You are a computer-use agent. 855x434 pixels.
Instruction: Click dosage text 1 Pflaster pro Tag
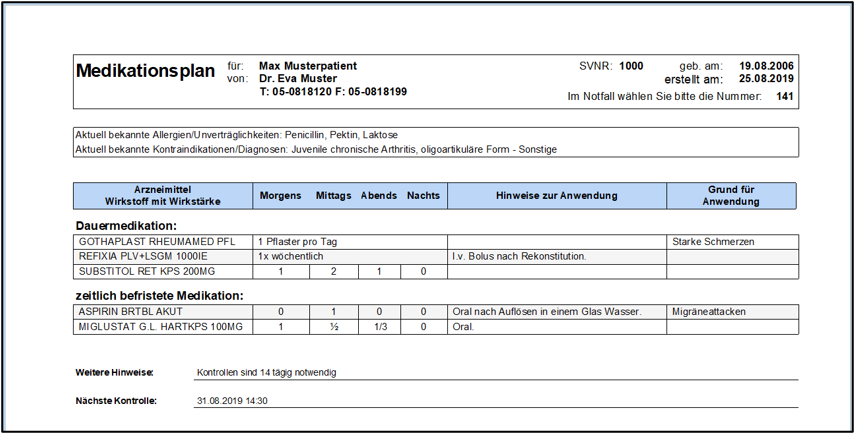[x=298, y=242]
